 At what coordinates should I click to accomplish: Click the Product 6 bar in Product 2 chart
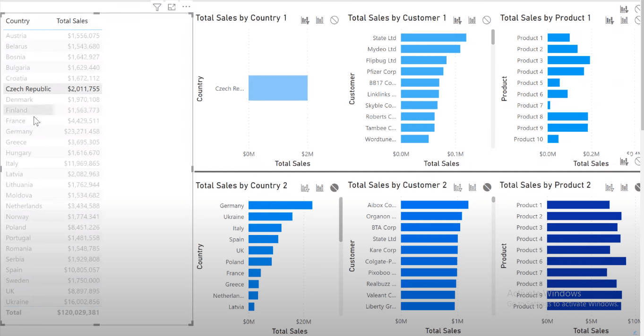point(586,261)
